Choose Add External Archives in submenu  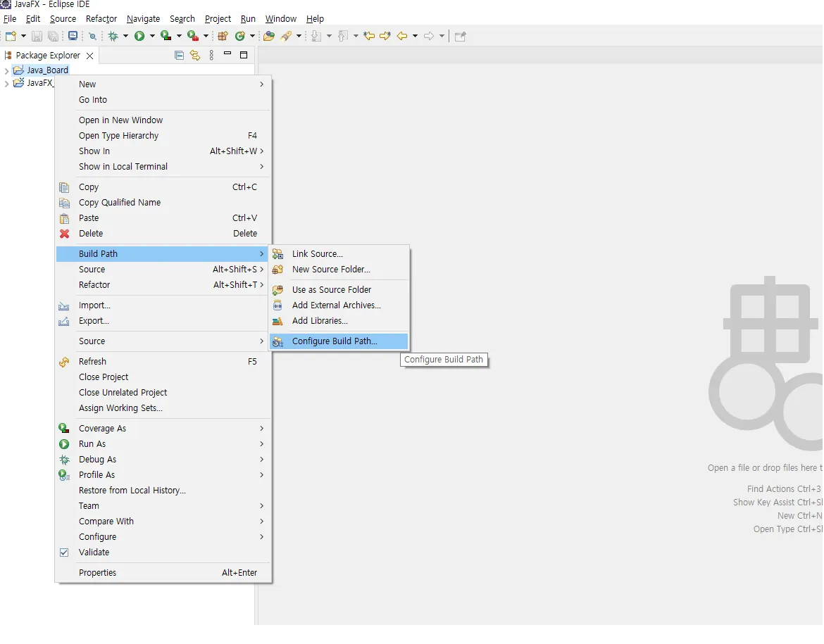[x=339, y=305]
